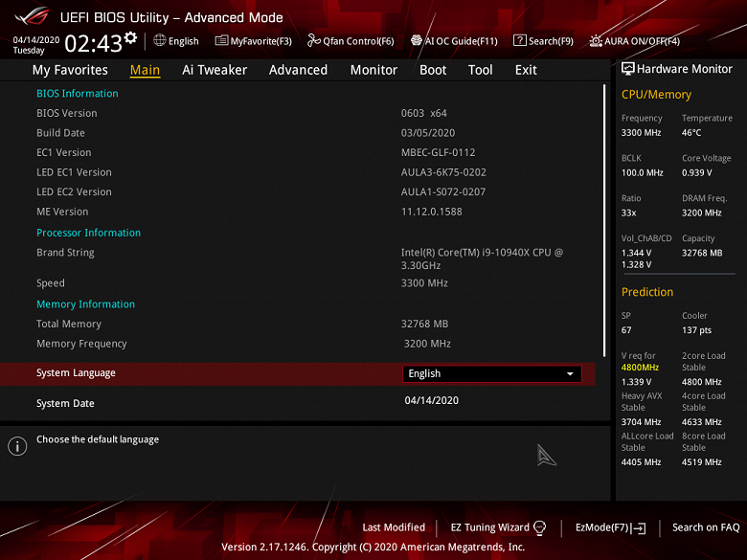Viewport: 747px width, 560px height.
Task: Click the 02:43 clock display
Action: point(94,44)
